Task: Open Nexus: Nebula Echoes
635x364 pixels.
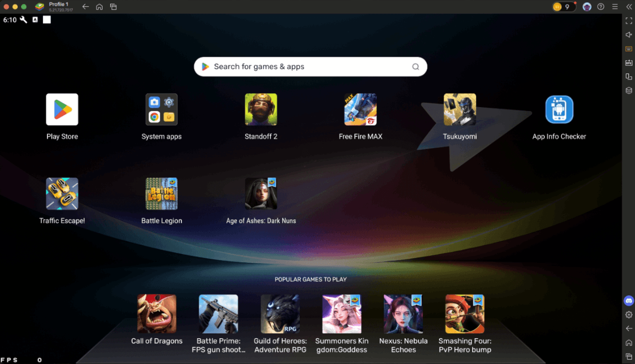Action: pos(403,314)
